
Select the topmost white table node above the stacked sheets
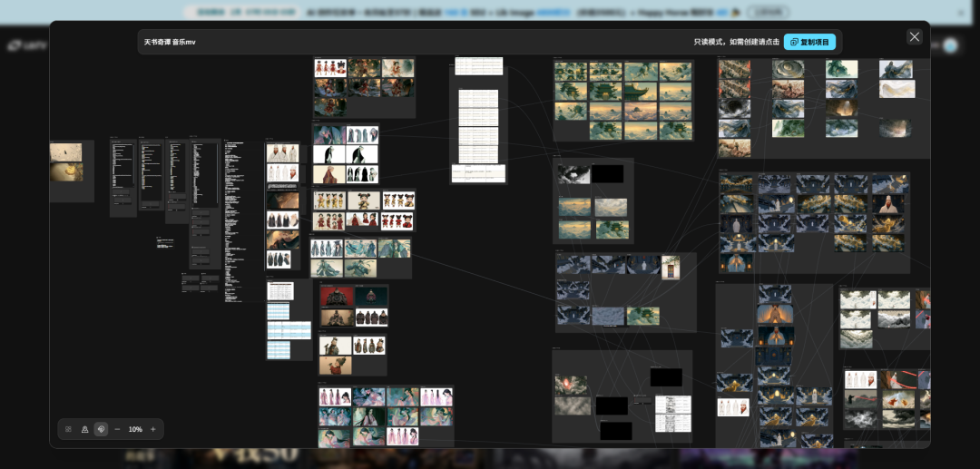pyautogui.click(x=479, y=66)
